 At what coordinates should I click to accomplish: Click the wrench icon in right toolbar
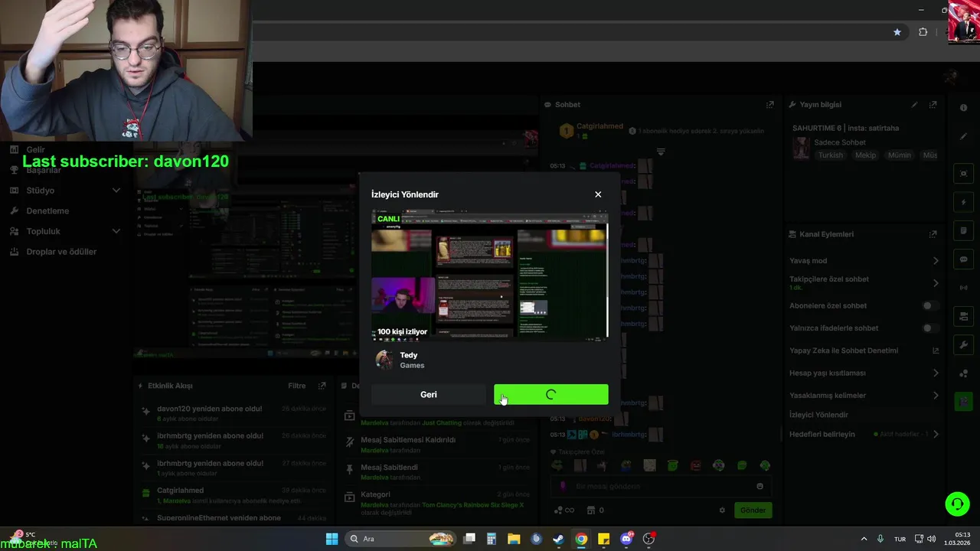[x=963, y=345]
